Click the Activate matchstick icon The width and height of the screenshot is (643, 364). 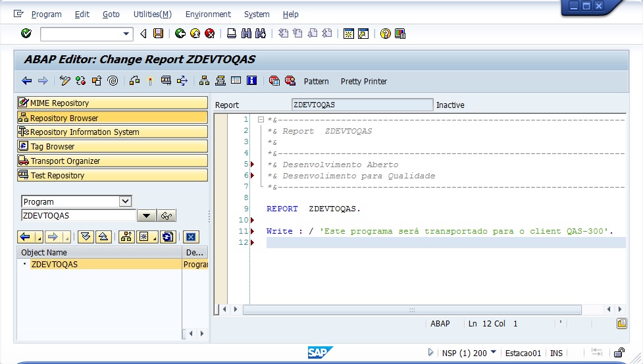[150, 81]
